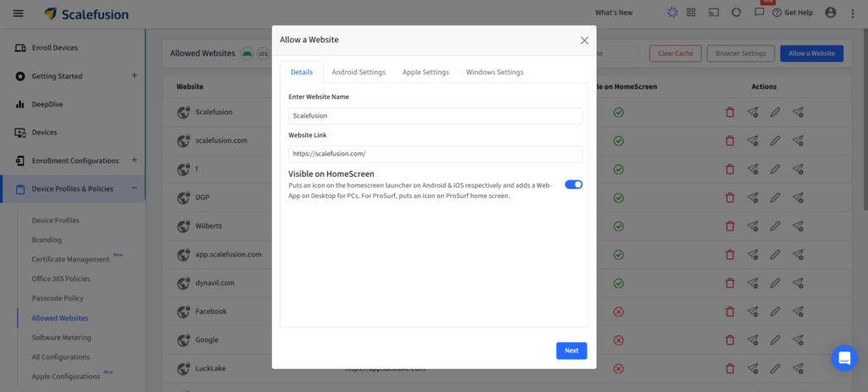
Task: Open the support chat bubble widget
Action: [844, 358]
